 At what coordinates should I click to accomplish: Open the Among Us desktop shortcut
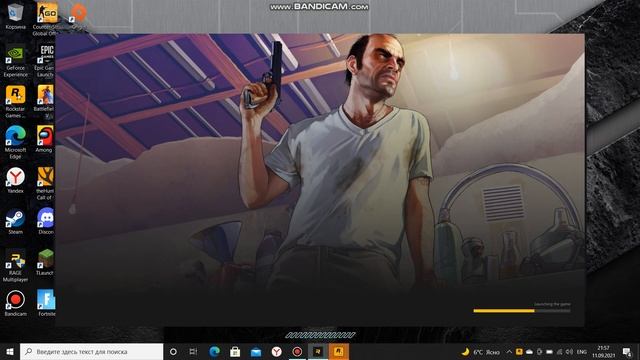coord(44,140)
